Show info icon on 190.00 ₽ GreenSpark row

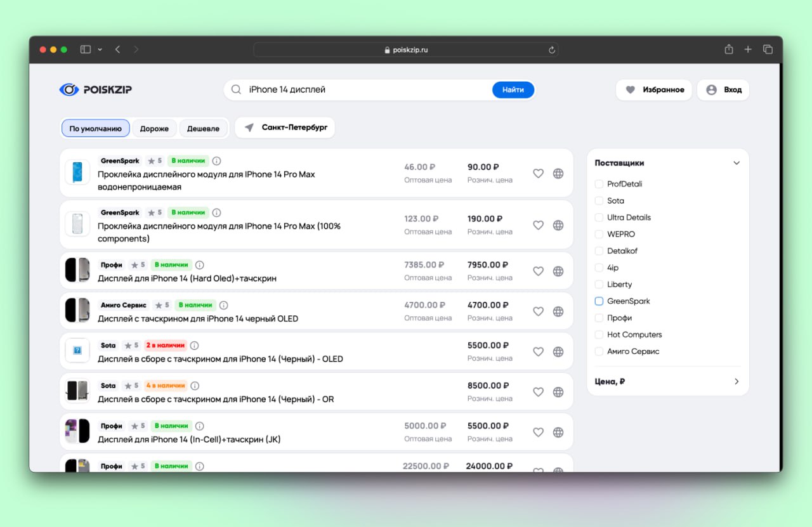pos(216,212)
